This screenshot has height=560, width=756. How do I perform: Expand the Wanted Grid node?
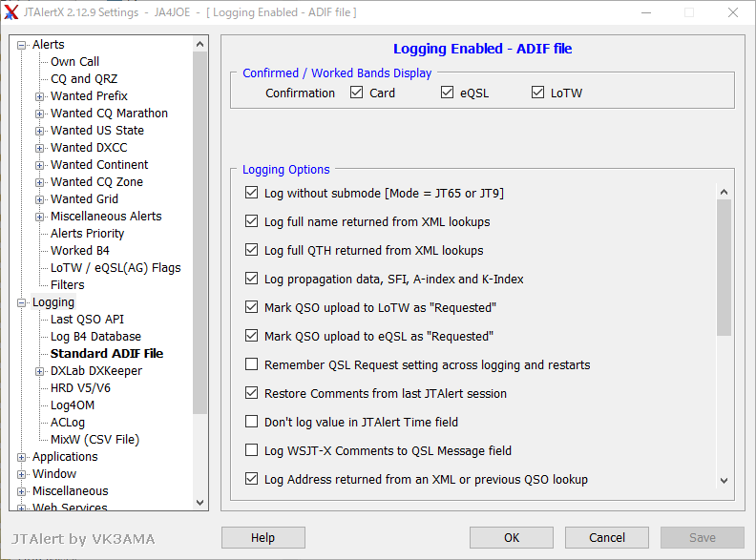click(x=39, y=199)
